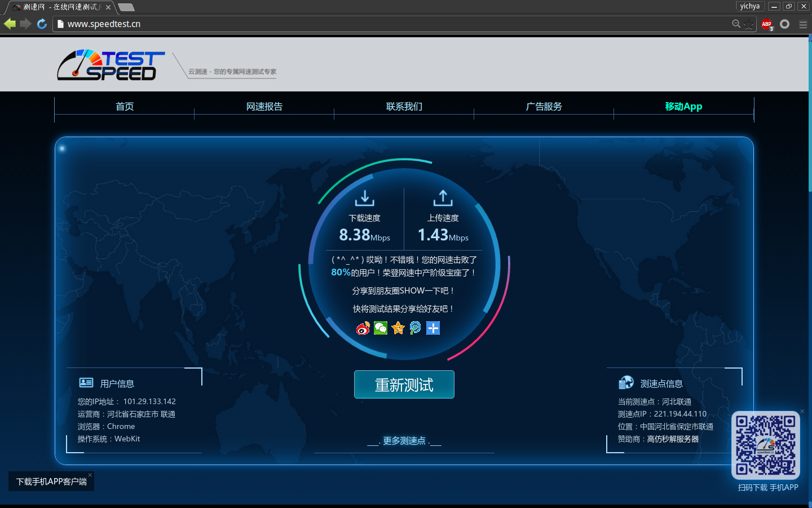The width and height of the screenshot is (812, 508).
Task: Reload the page with refresh icon
Action: tap(42, 24)
